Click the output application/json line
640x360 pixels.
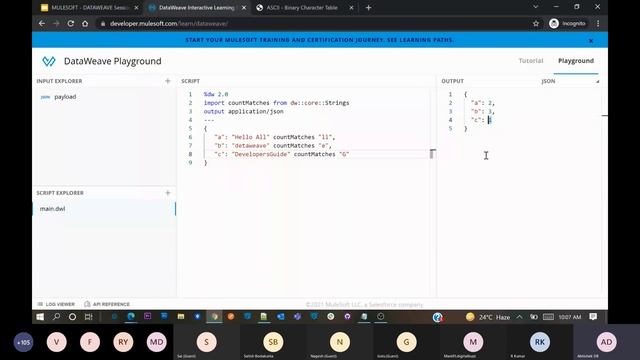[244, 111]
